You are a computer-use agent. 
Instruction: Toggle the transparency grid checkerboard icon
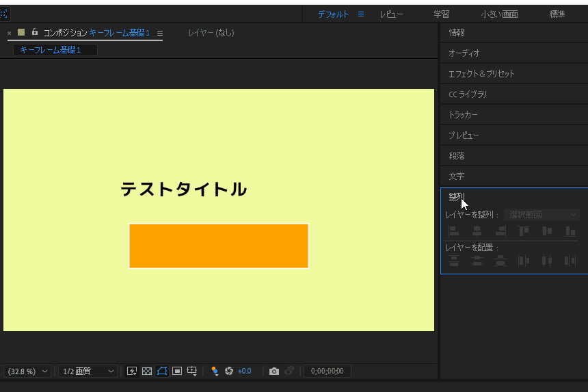tap(147, 371)
